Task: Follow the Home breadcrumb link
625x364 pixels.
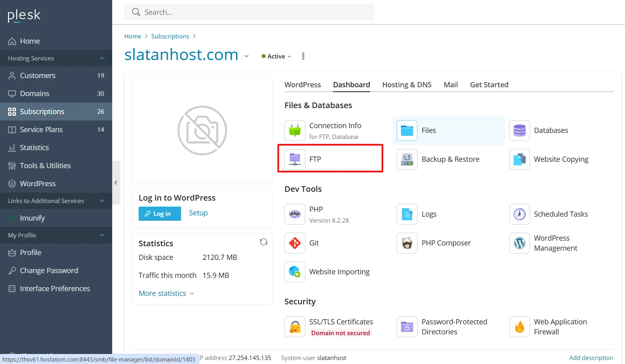Action: tap(133, 36)
